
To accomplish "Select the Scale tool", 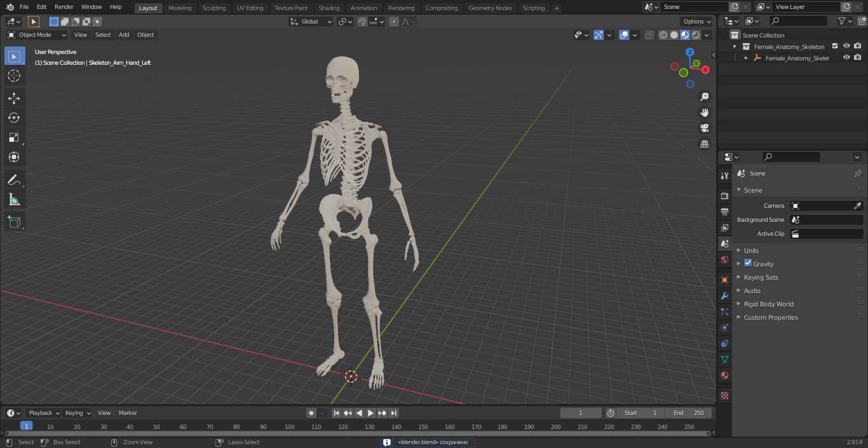I will click(14, 137).
